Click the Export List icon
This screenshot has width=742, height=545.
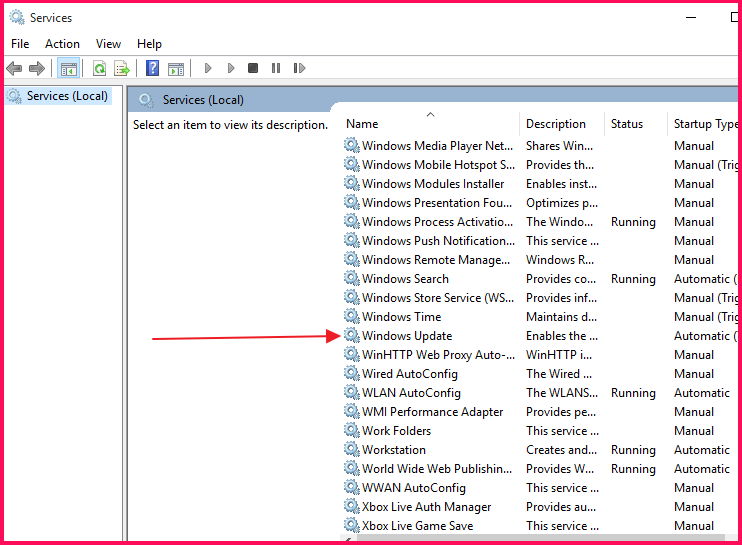point(122,68)
